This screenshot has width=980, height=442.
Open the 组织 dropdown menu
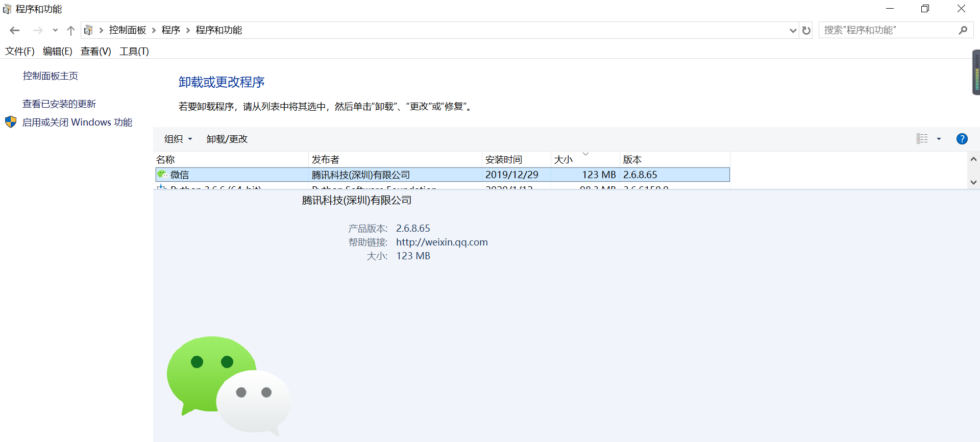pyautogui.click(x=178, y=139)
